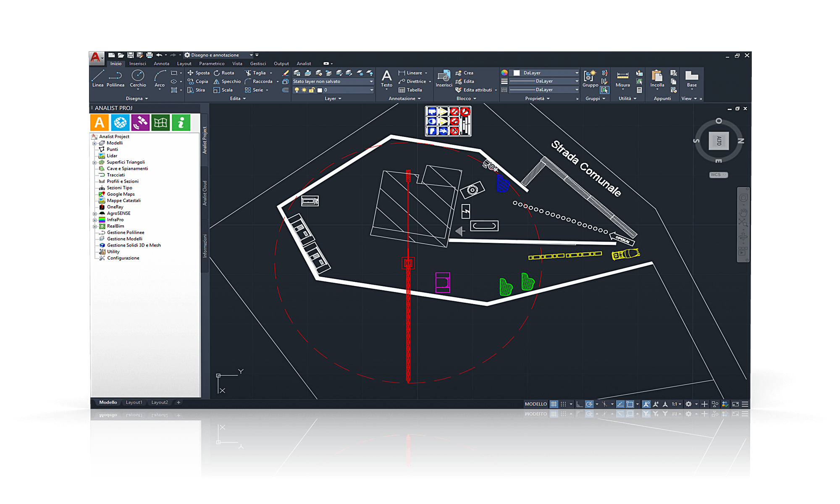Image resolution: width=840 pixels, height=504 pixels.
Task: Toggle layer lock padlock icon
Action: [312, 90]
